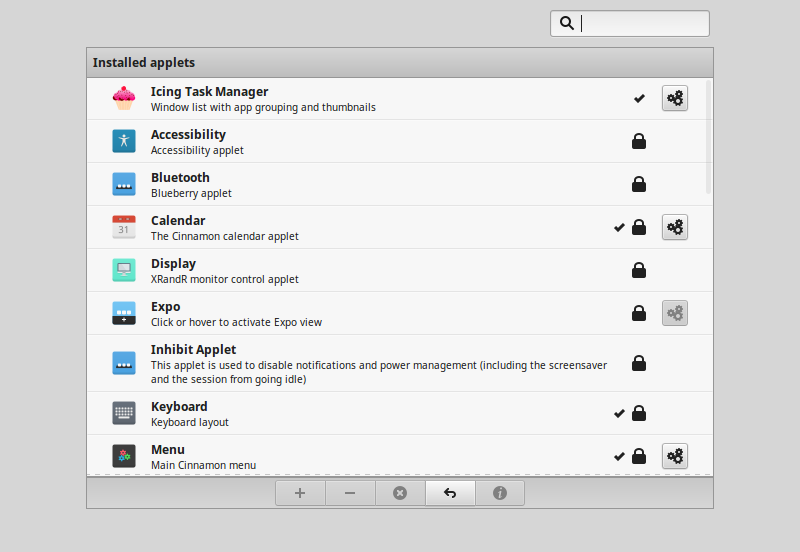800x552 pixels.
Task: Click checkmark on Calendar row
Action: coord(619,228)
